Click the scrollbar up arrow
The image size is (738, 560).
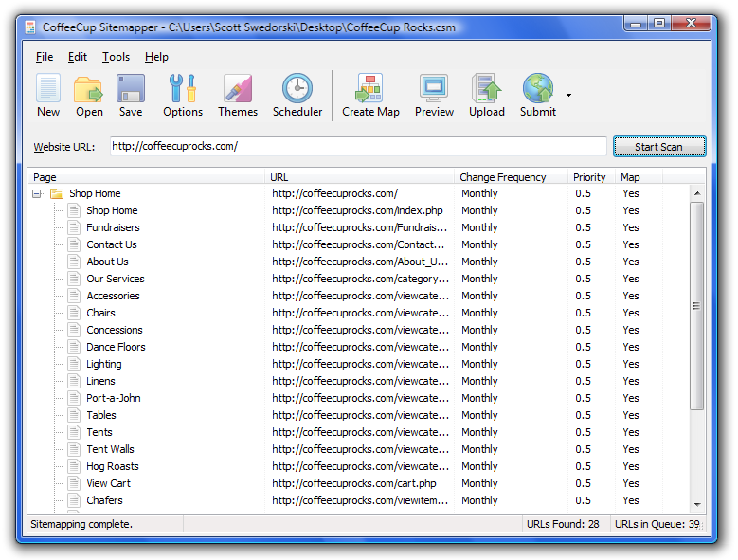point(697,193)
